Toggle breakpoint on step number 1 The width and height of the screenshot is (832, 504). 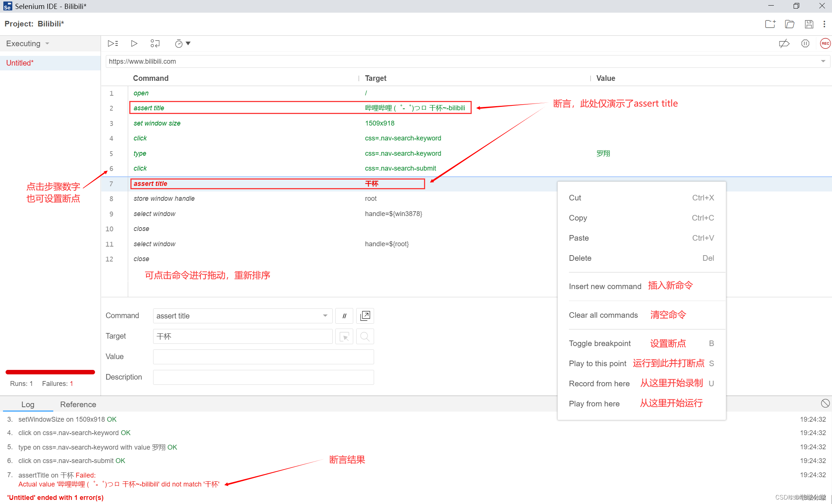(111, 93)
